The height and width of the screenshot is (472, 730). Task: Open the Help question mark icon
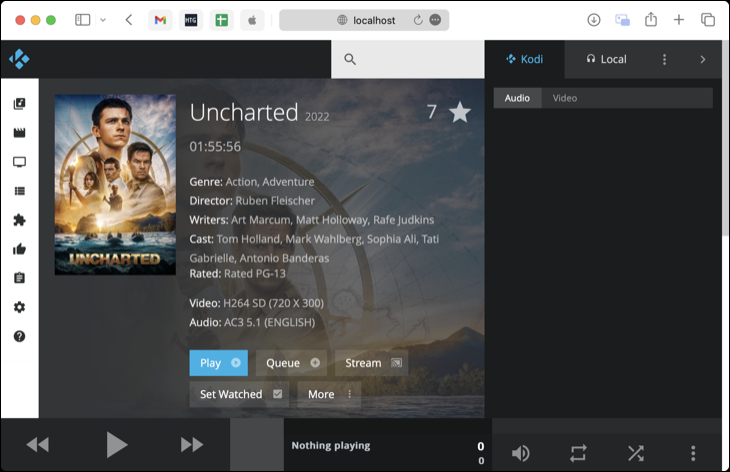pyautogui.click(x=20, y=336)
